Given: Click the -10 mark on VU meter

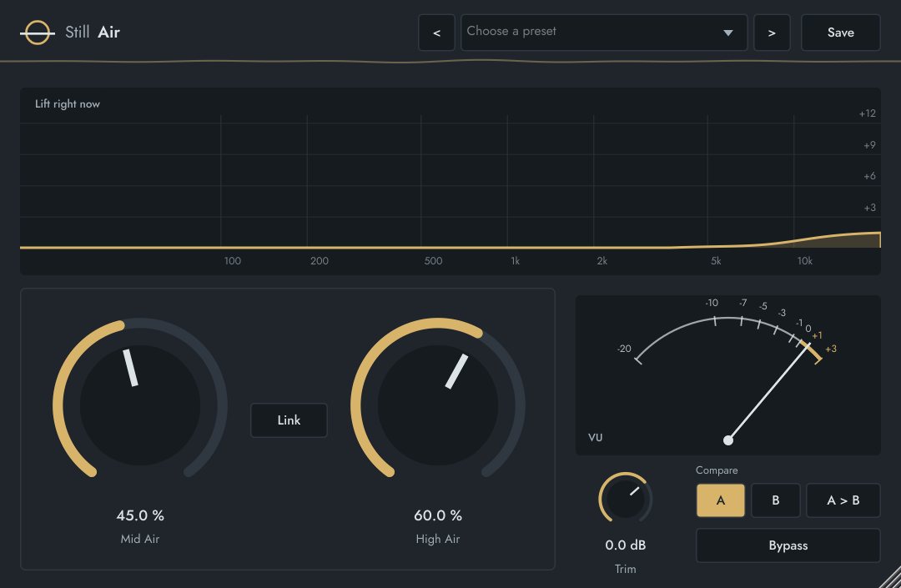Looking at the screenshot, I should coord(712,303).
